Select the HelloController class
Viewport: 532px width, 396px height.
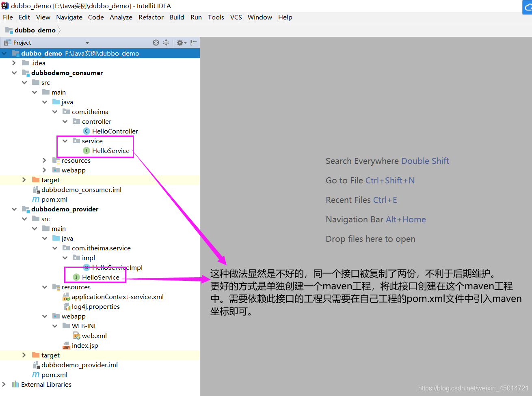pos(115,131)
